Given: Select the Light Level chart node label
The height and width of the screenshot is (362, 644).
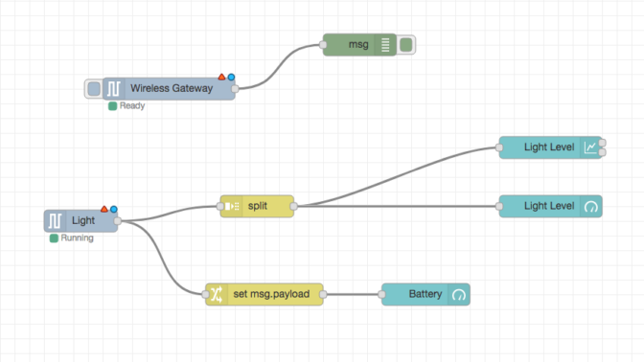Looking at the screenshot, I should (x=549, y=147).
